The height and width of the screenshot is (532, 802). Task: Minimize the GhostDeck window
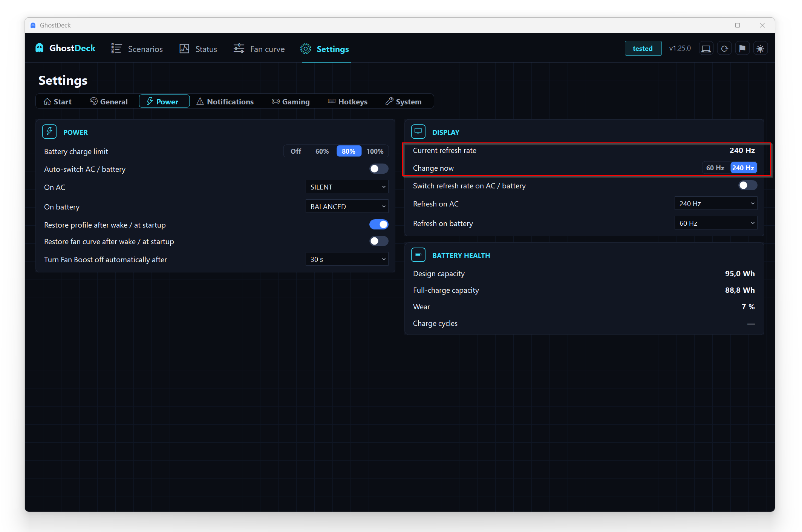pyautogui.click(x=713, y=25)
